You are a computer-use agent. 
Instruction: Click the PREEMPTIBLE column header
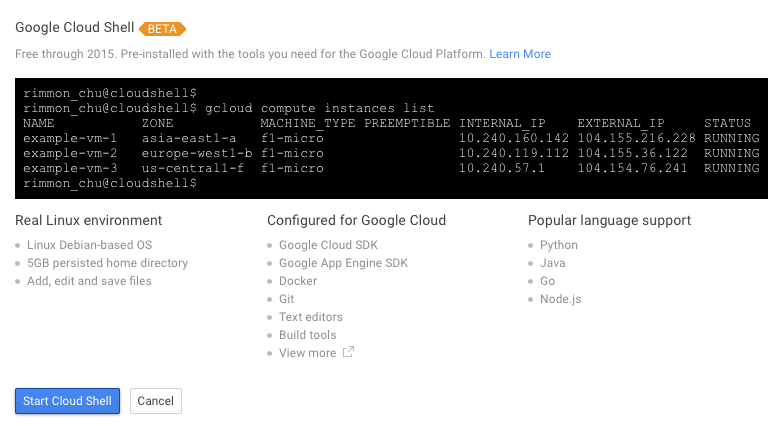click(x=407, y=123)
